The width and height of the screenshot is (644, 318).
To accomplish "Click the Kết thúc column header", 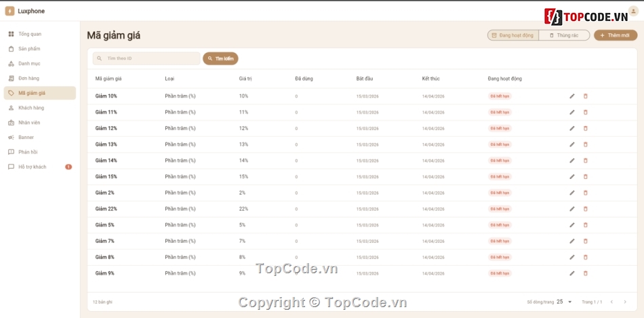I will click(431, 79).
